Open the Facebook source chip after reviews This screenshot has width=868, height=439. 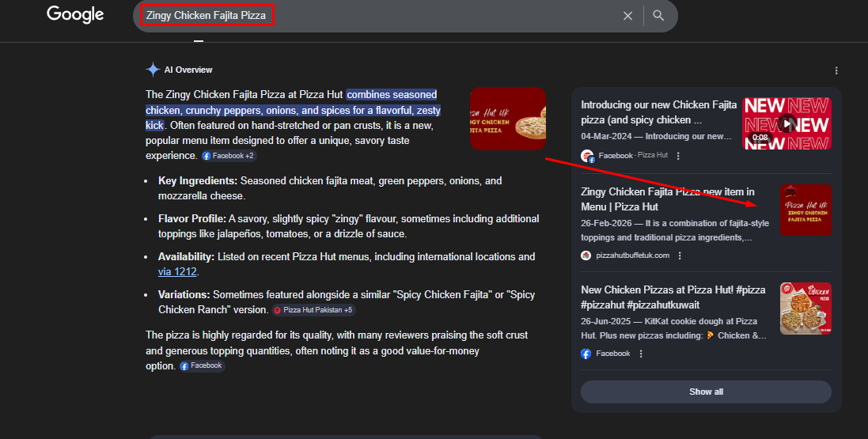point(202,366)
